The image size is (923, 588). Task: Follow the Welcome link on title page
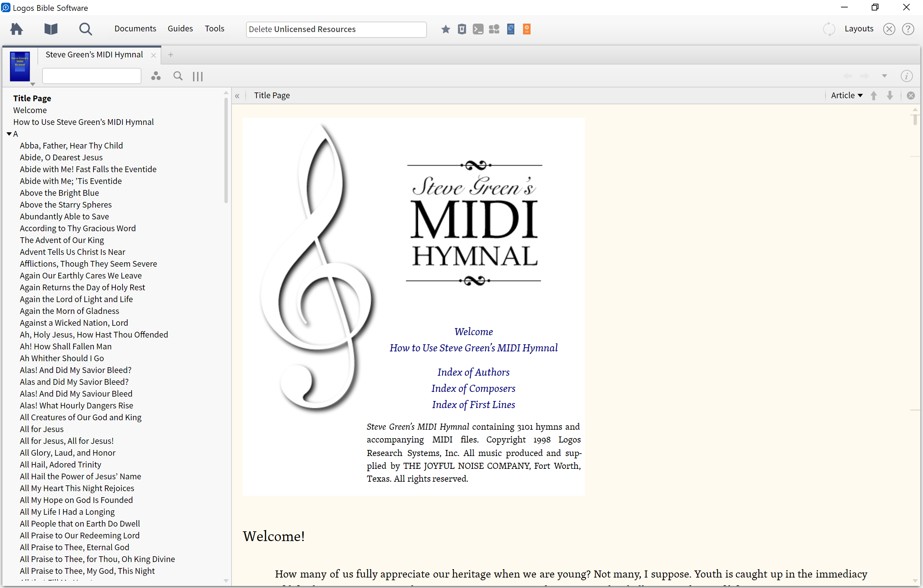473,331
